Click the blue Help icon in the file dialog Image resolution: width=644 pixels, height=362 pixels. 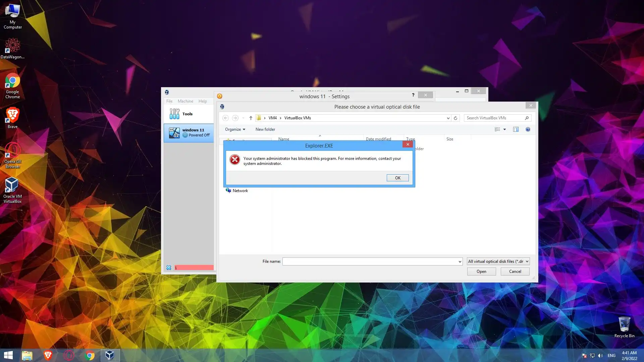point(528,129)
